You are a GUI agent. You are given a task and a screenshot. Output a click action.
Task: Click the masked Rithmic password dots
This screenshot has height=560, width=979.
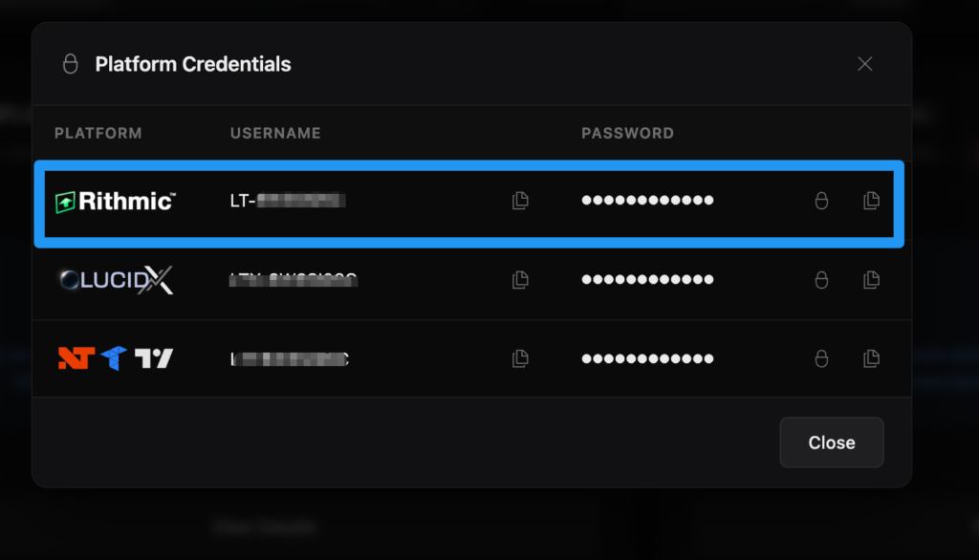pyautogui.click(x=647, y=201)
